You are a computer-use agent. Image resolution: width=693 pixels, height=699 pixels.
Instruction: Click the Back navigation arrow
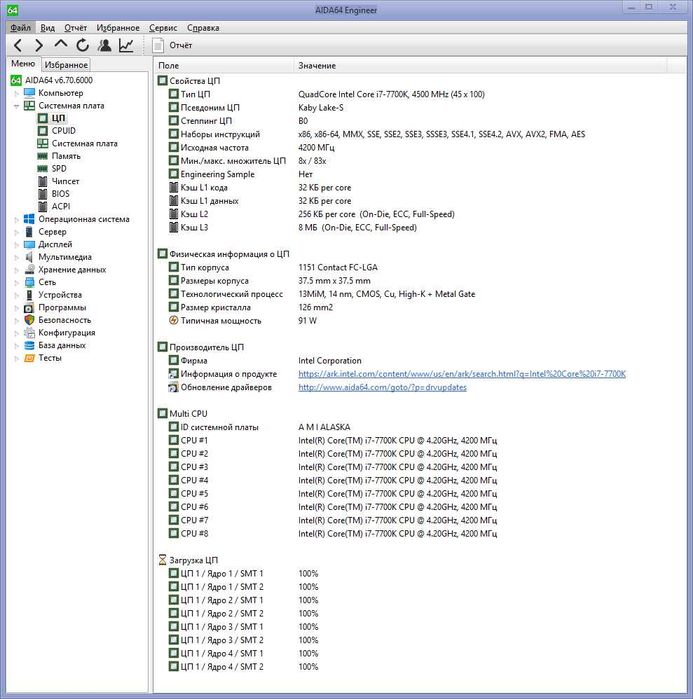(18, 45)
